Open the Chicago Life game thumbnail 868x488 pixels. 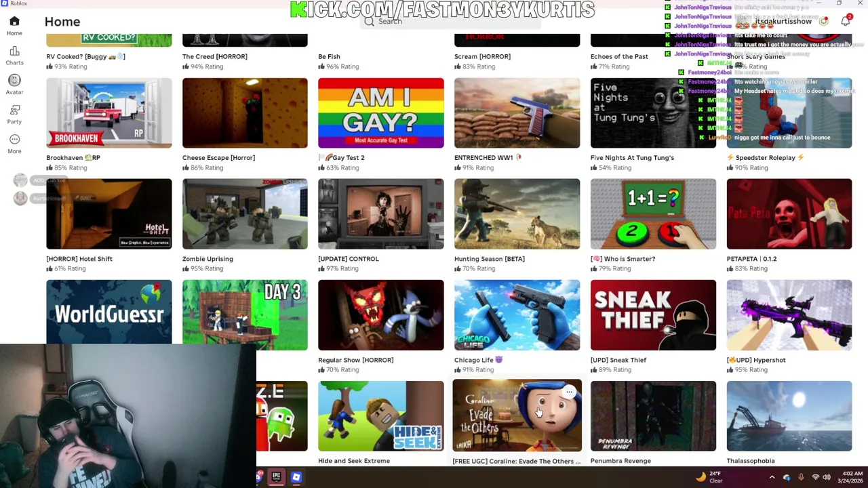pyautogui.click(x=517, y=314)
